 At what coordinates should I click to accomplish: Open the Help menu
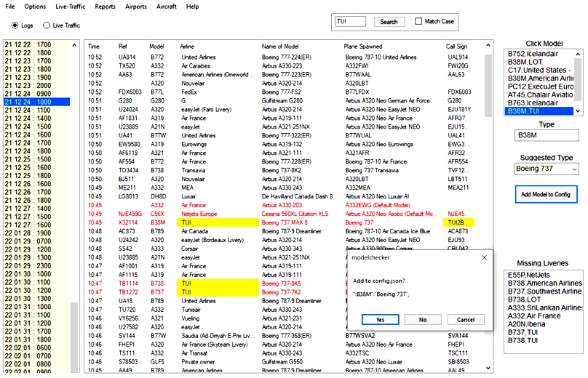[x=192, y=7]
